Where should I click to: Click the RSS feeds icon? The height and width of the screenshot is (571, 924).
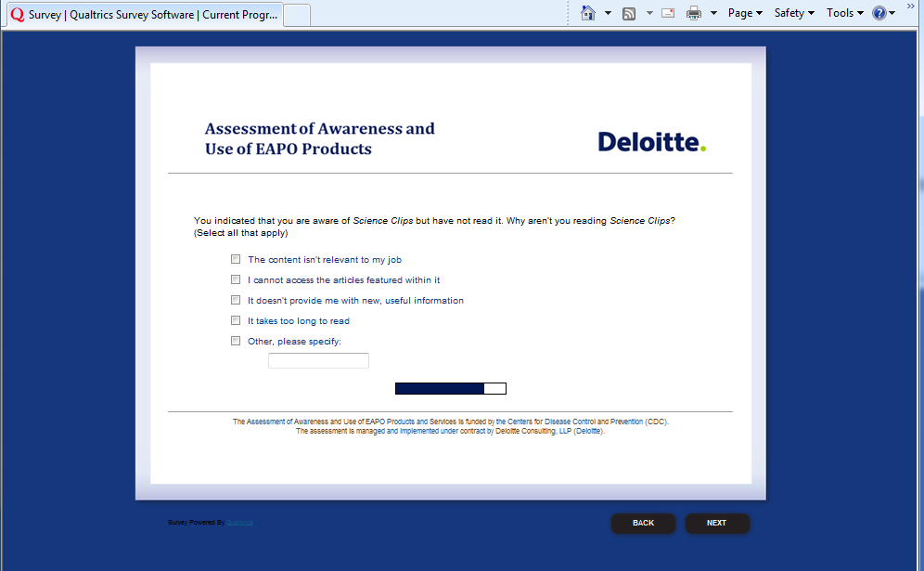point(629,14)
